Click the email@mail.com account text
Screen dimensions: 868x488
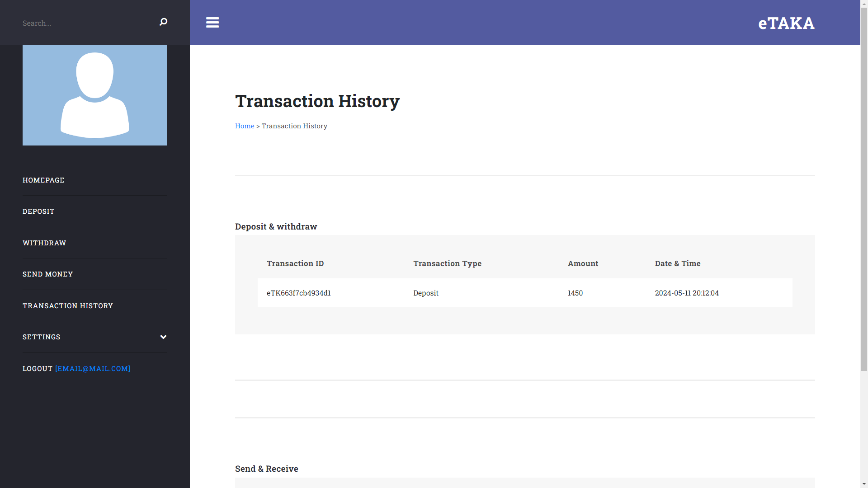point(93,369)
